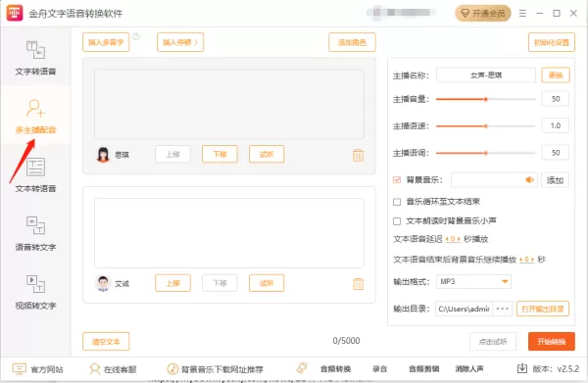The image size is (588, 383).
Task: Click 主播音量 value box 50
Action: 556,99
